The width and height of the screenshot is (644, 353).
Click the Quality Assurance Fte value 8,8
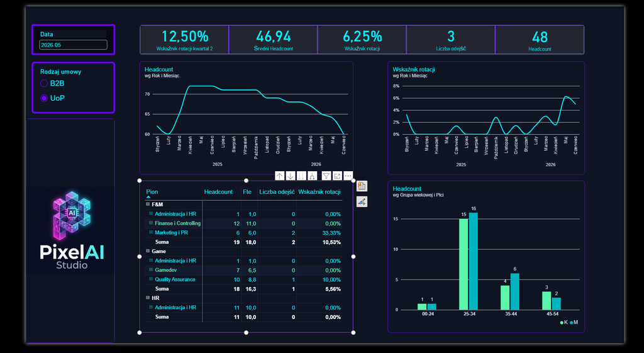(x=252, y=279)
